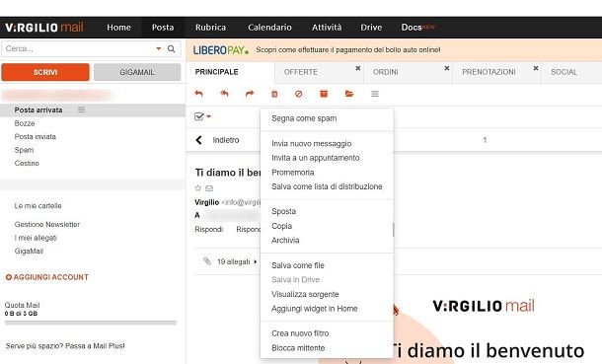Choose Copia from the context menu
The height and width of the screenshot is (364, 602).
tap(282, 226)
